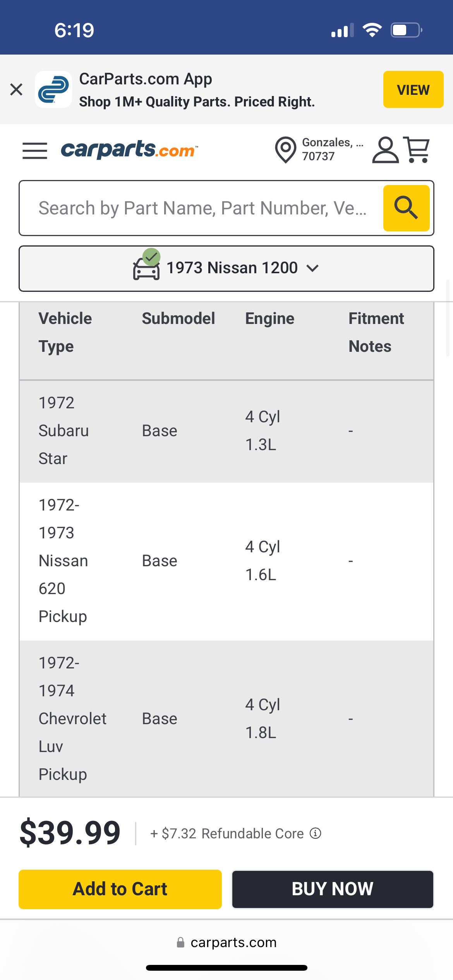The image size is (453, 980).
Task: Open the user account icon
Action: [x=385, y=149]
